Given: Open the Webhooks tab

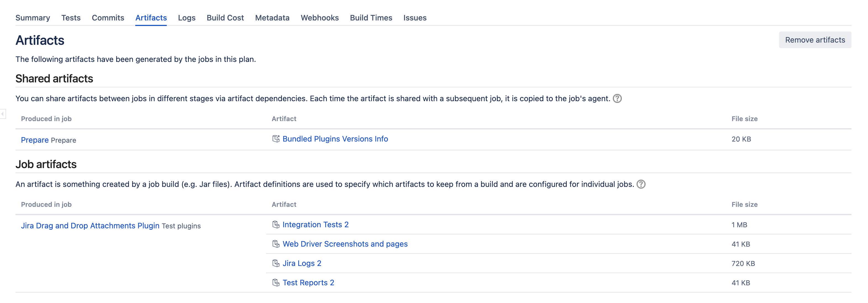Looking at the screenshot, I should pyautogui.click(x=319, y=18).
